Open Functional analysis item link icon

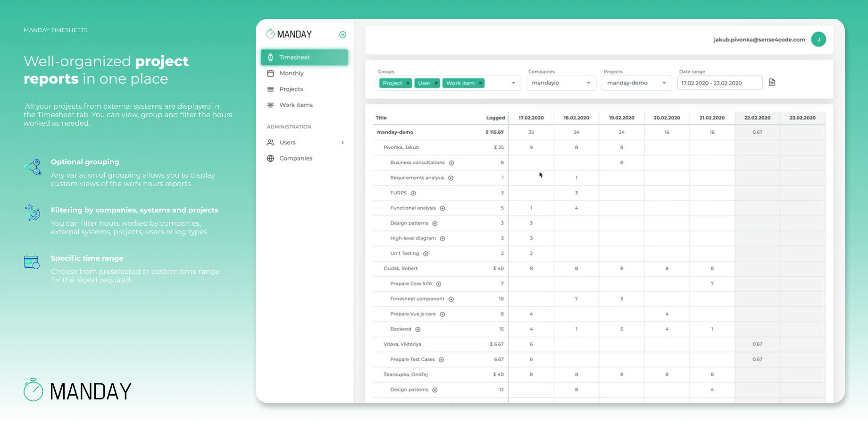(442, 208)
